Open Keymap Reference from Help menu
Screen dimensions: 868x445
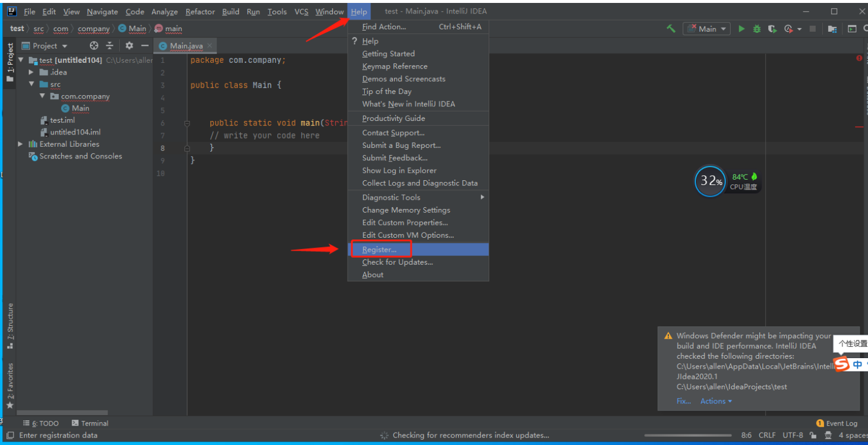coord(418,66)
